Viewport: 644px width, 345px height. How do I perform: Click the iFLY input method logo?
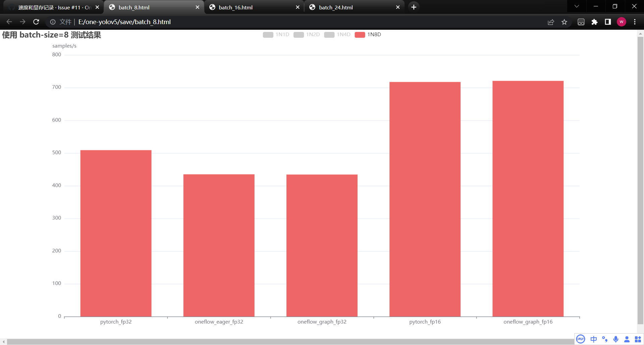pyautogui.click(x=580, y=339)
